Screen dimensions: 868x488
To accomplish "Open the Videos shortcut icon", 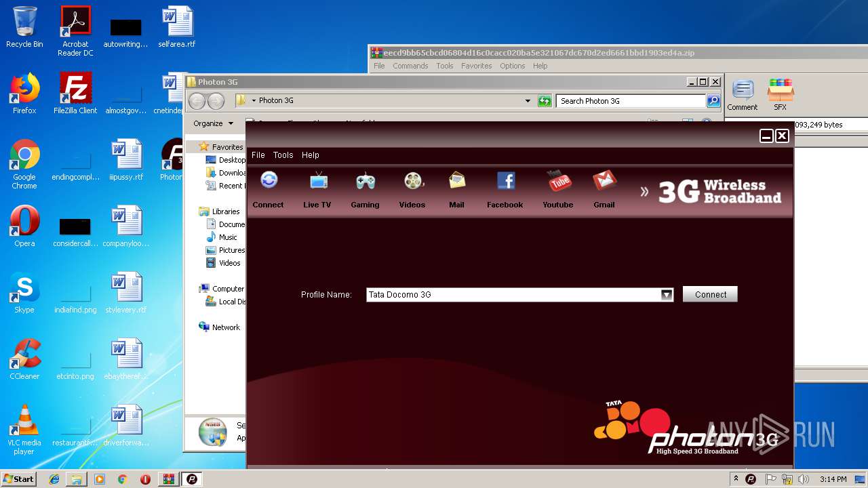I will pos(412,190).
